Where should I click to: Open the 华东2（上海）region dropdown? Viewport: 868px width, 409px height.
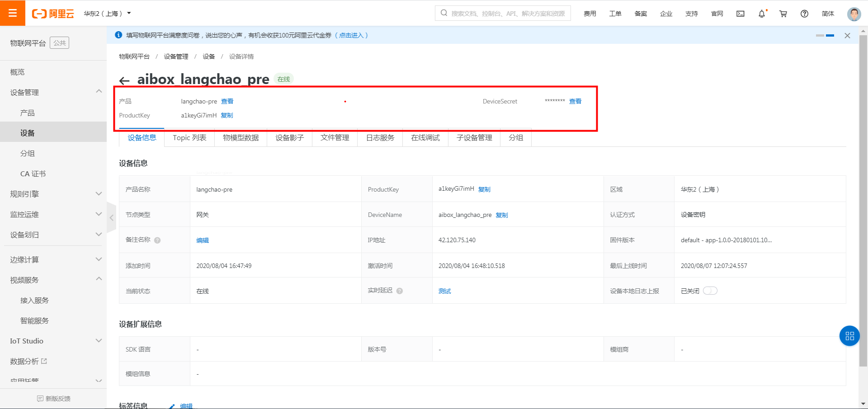[x=108, y=14]
